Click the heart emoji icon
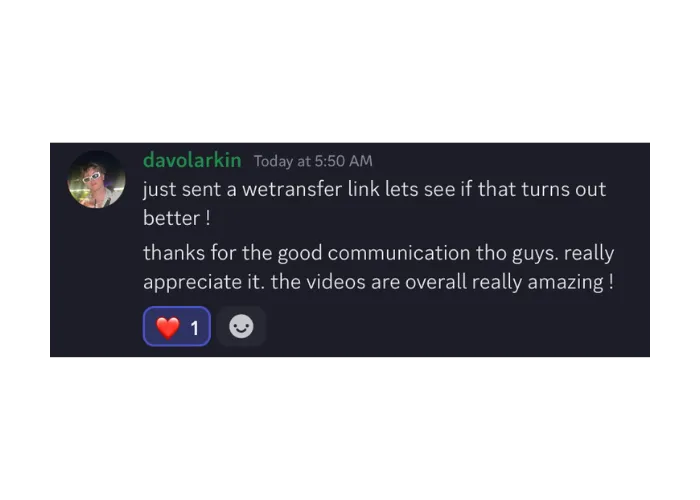The image size is (700, 500). pos(168,327)
